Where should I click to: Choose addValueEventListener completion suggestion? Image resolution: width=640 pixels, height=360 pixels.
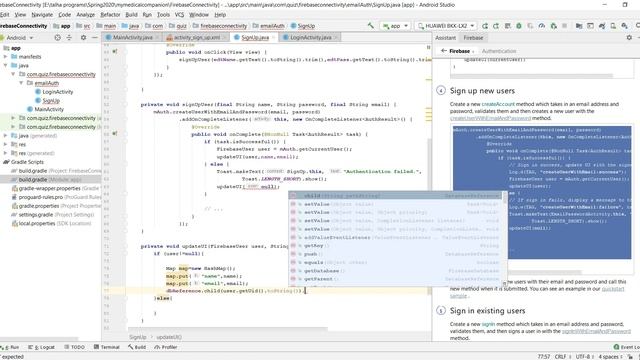[395, 238]
